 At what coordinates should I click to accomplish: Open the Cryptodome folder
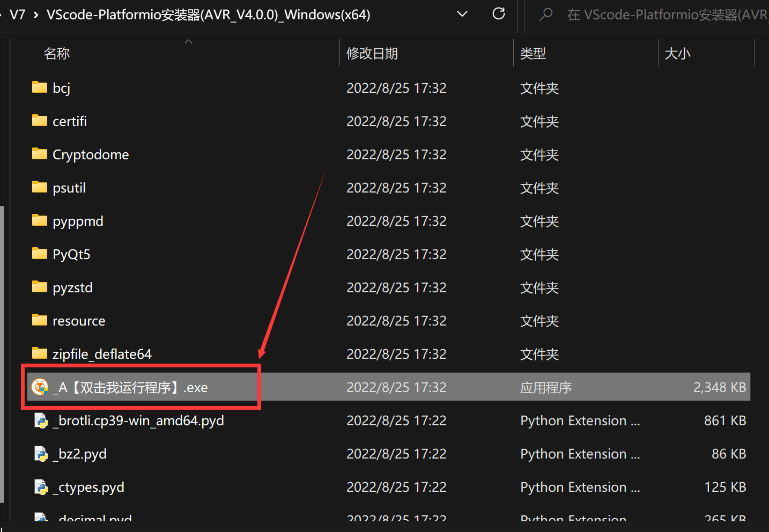click(x=90, y=154)
